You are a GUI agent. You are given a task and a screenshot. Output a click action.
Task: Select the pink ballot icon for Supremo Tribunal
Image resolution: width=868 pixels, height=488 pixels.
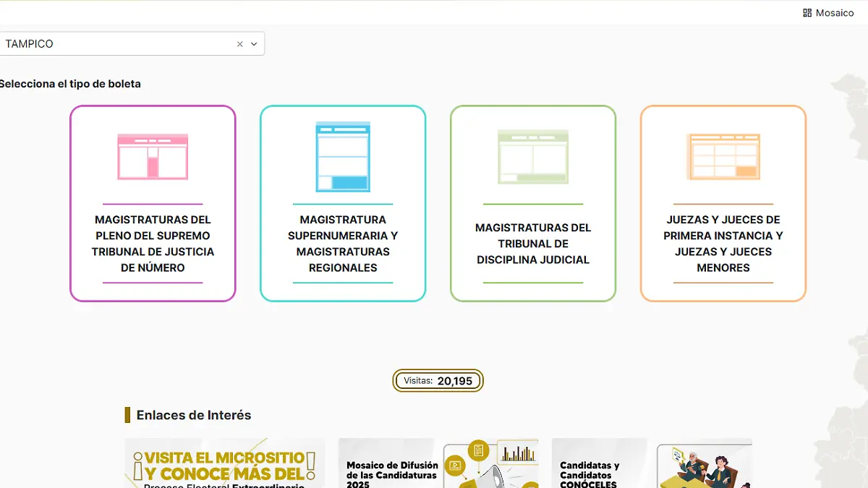pyautogui.click(x=153, y=154)
